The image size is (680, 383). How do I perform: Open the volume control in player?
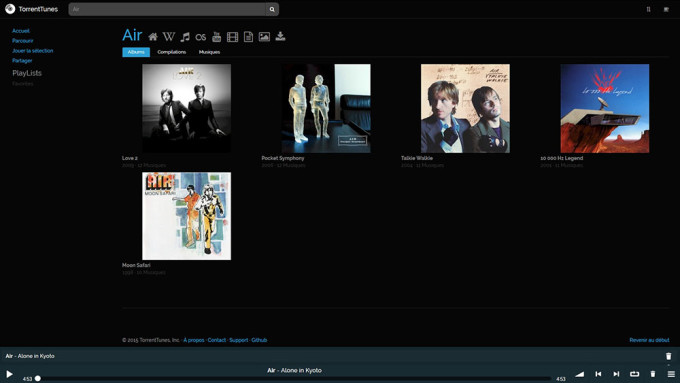(x=579, y=374)
